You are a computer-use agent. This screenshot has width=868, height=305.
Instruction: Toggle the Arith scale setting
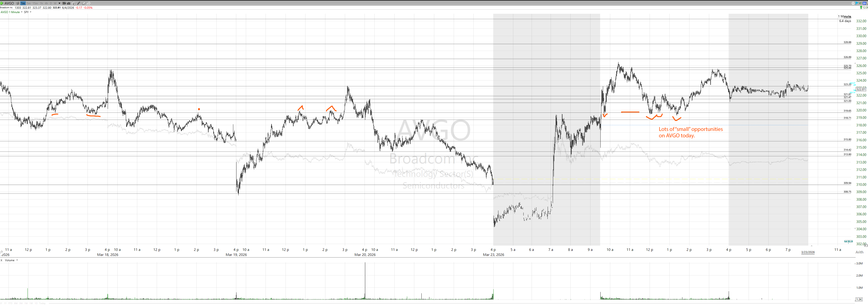[859, 252]
